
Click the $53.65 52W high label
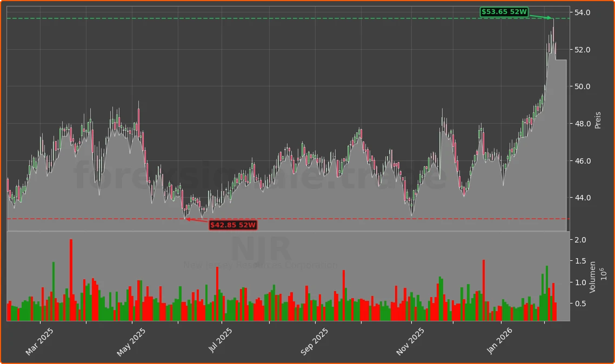click(504, 11)
